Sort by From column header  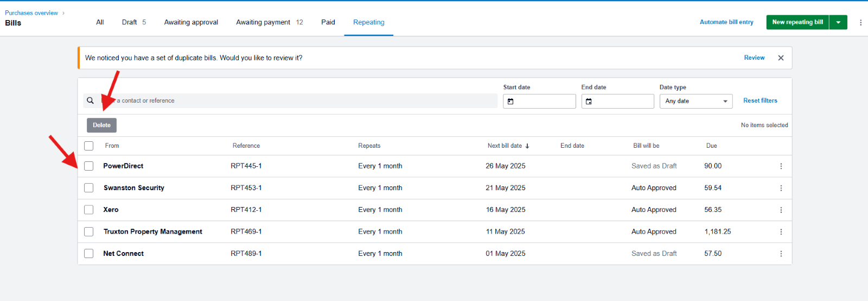112,146
